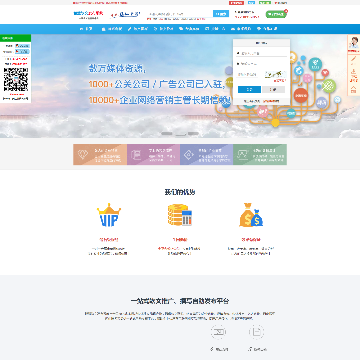
Task: Click the red caption under the coins icon
Action: 180,240
